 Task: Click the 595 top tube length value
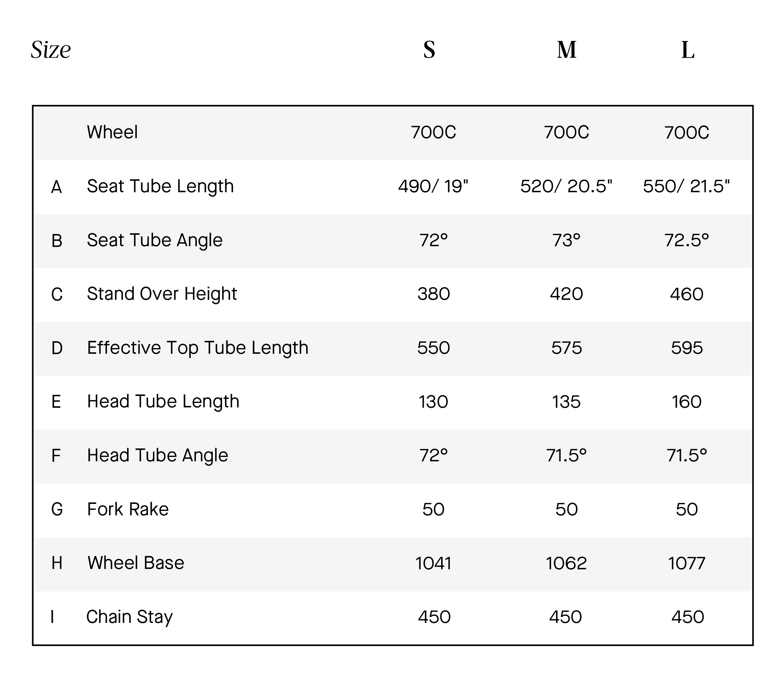click(x=687, y=348)
